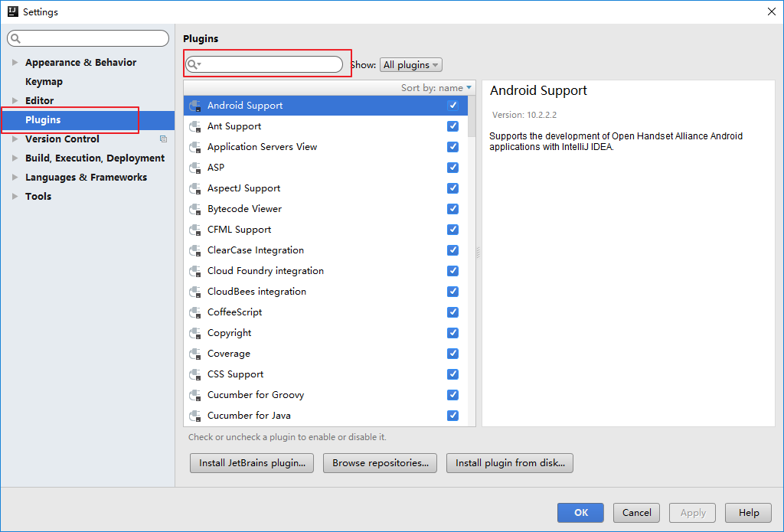Image resolution: width=784 pixels, height=532 pixels.
Task: Select Cloud Foundry integration row
Action: point(325,271)
